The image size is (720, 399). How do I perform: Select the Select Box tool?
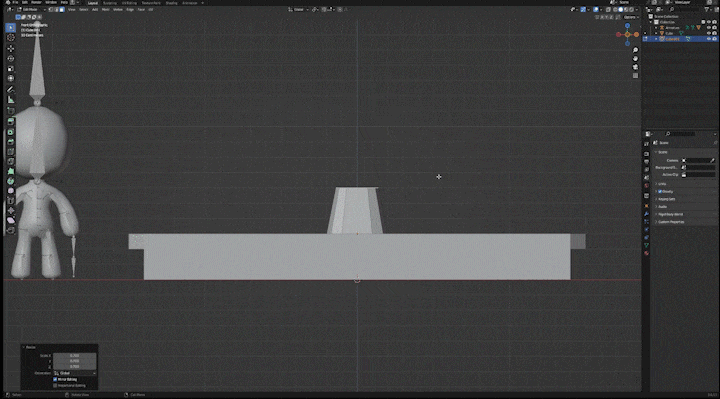pos(11,28)
